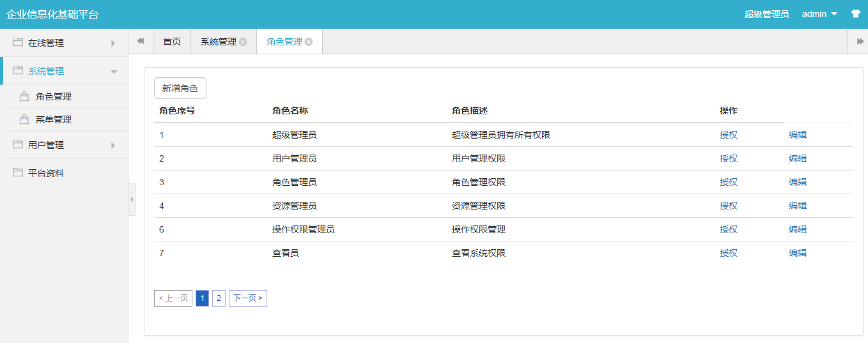868x343 pixels.
Task: Click role name cell 查看员
Action: coord(286,253)
